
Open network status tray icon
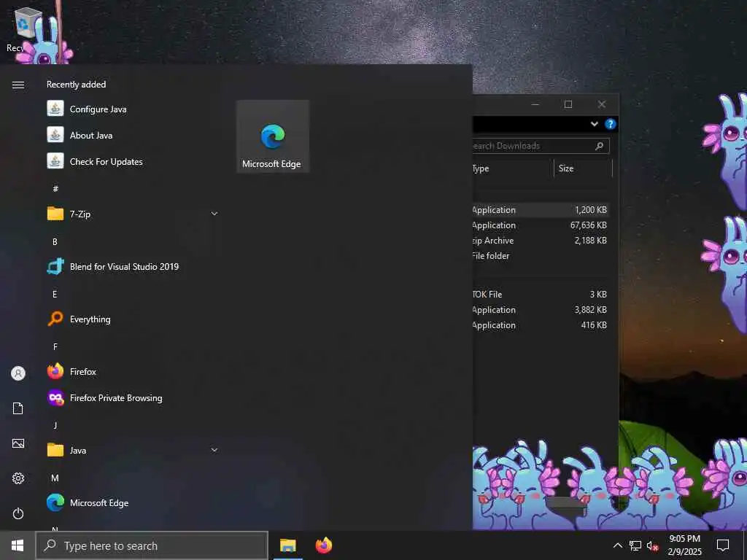[x=635, y=545]
